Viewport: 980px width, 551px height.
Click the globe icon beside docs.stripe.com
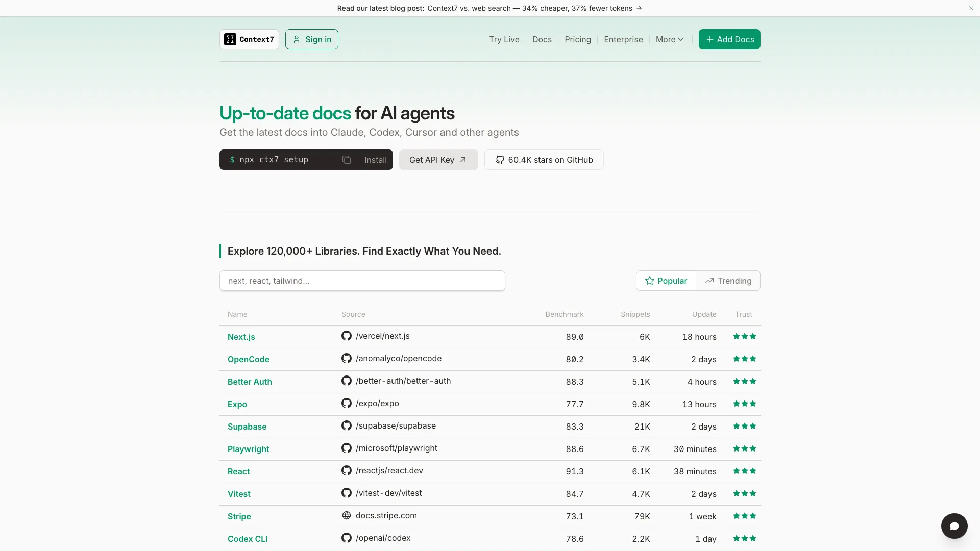point(347,515)
